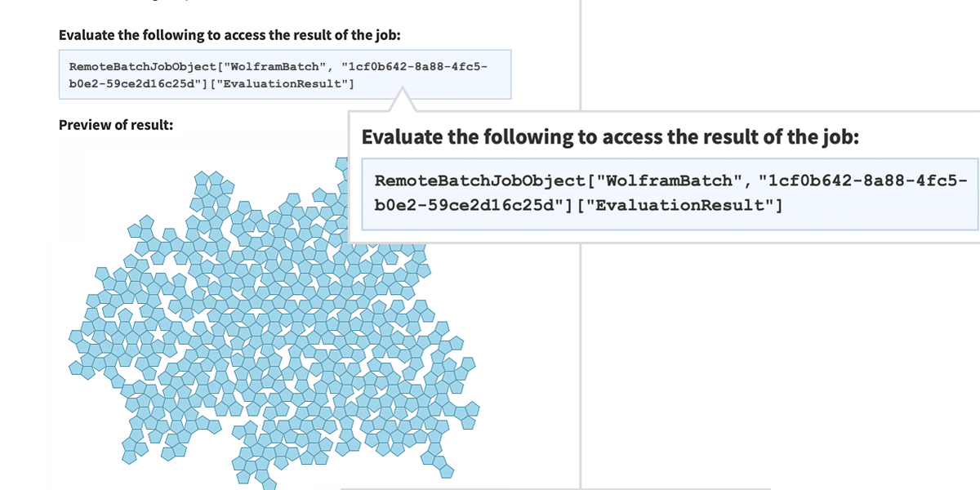Click the callout pointer triangle

(x=402, y=101)
